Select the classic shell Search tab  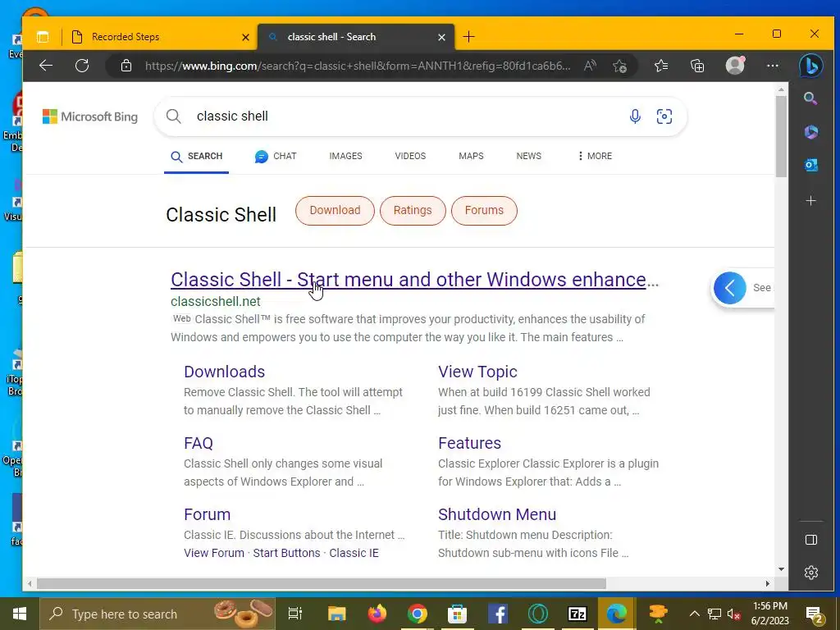click(356, 36)
